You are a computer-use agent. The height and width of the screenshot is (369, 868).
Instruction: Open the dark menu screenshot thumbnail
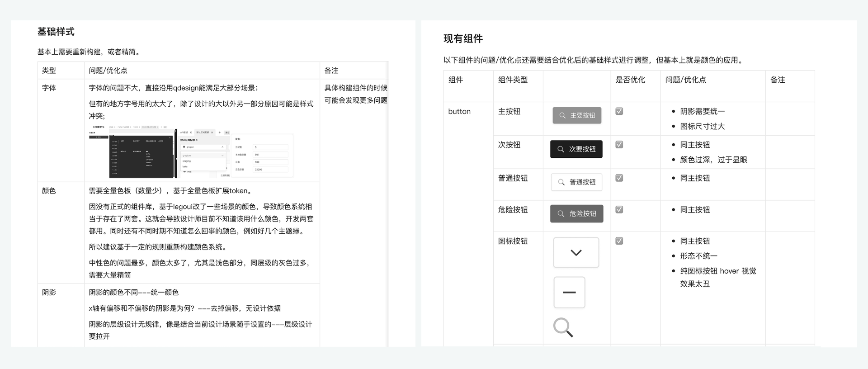point(141,156)
